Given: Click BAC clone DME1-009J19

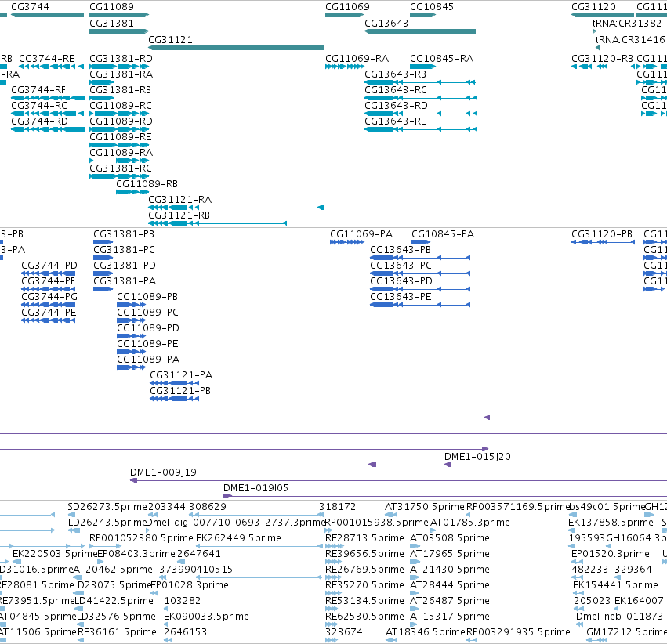Looking at the screenshot, I should point(399,480).
